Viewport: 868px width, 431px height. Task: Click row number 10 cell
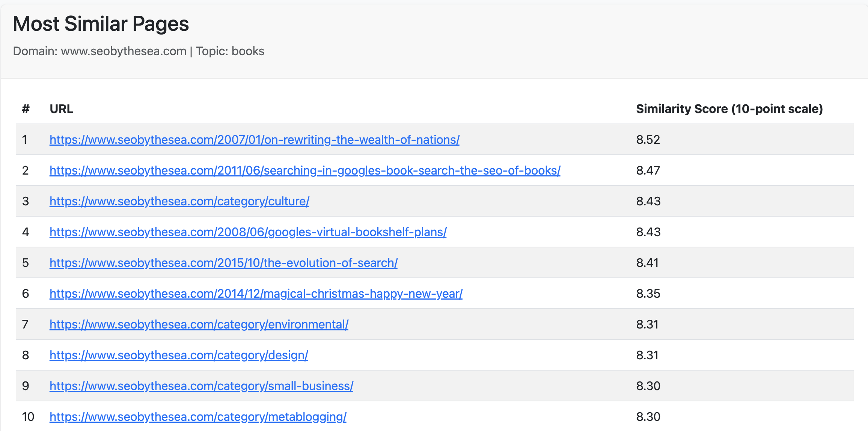(28, 417)
